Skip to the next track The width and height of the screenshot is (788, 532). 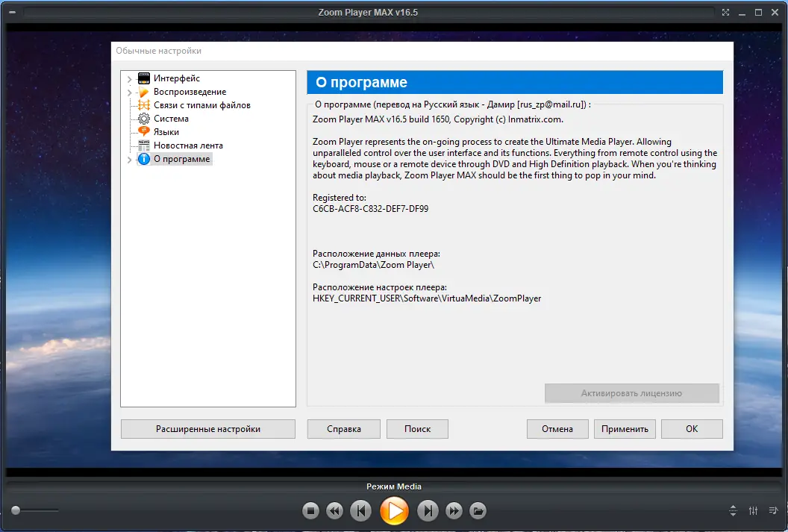pyautogui.click(x=428, y=510)
